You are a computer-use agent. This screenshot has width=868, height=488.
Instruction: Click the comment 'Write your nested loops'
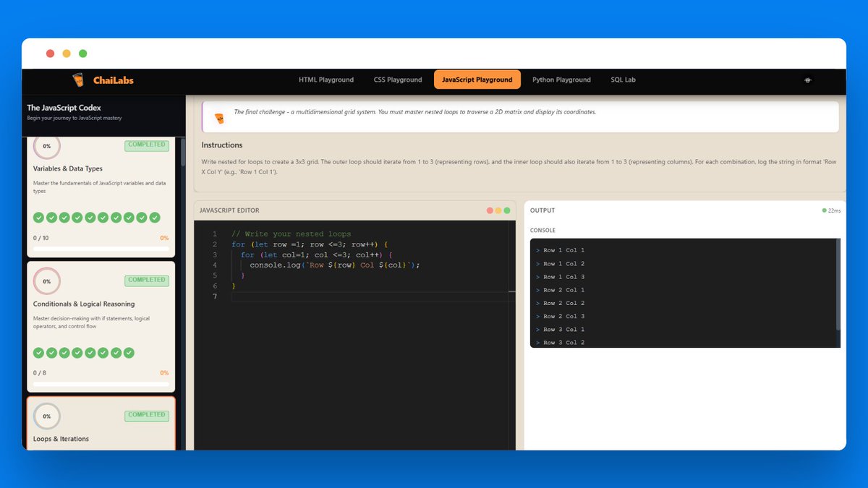(291, 234)
